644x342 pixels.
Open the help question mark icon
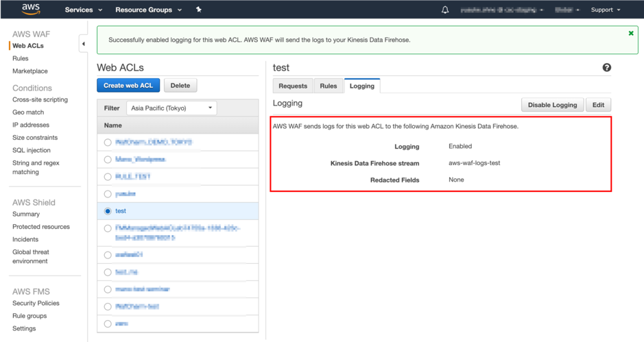607,68
